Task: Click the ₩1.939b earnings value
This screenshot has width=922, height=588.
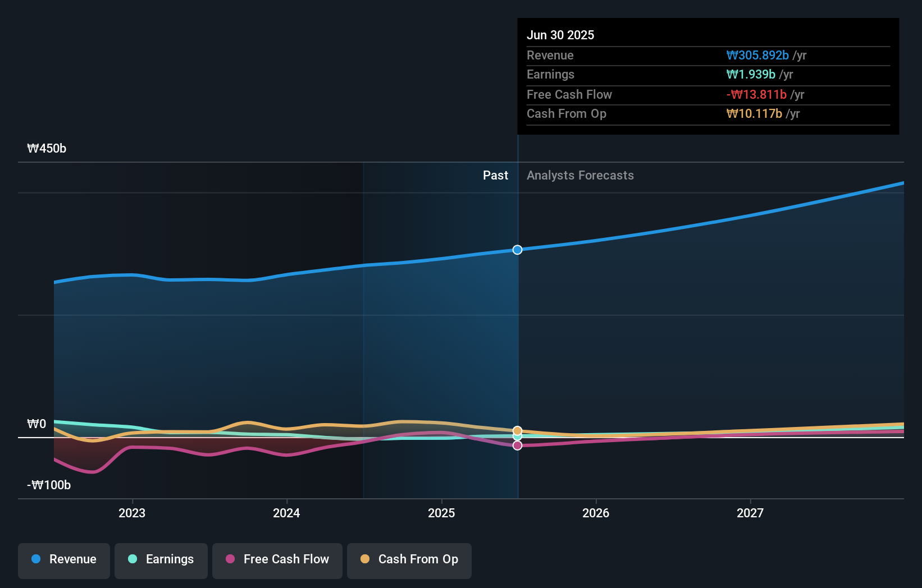Action: [x=751, y=75]
